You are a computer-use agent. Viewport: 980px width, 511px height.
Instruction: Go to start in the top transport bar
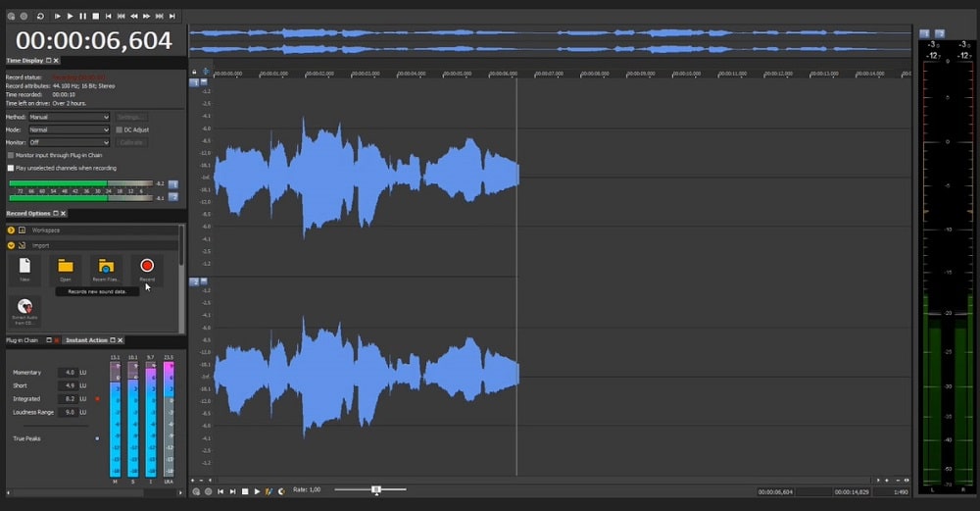[109, 17]
